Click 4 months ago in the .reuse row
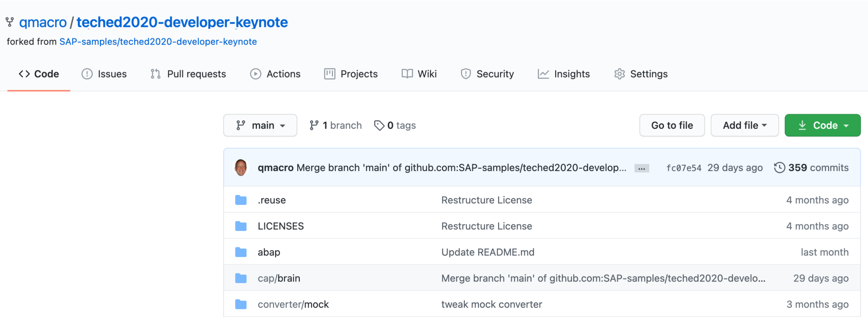The image size is (868, 329). [818, 200]
